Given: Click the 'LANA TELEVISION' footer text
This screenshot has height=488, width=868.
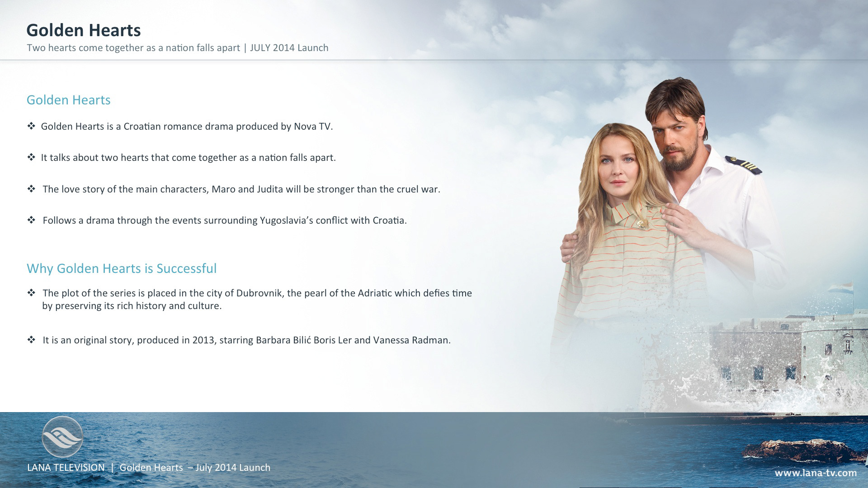Looking at the screenshot, I should (x=66, y=468).
